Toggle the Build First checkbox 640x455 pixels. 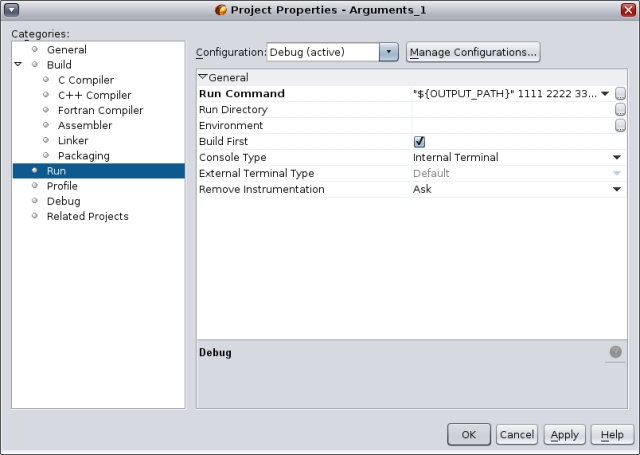[420, 142]
